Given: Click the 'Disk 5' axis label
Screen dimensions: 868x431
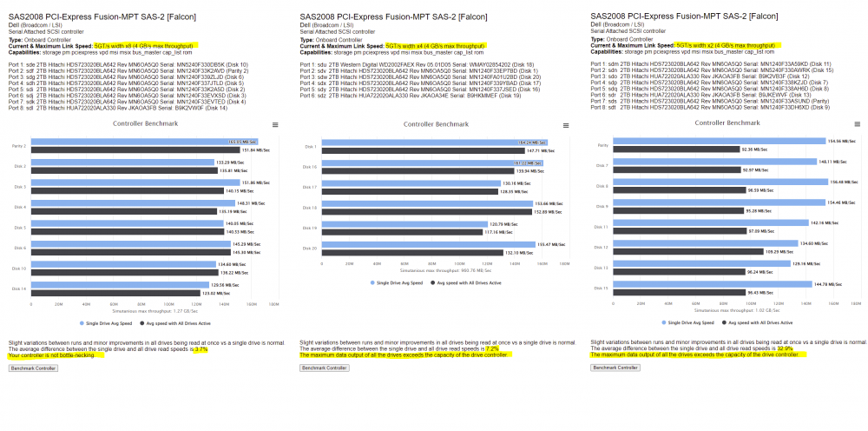Looking at the screenshot, I should 20,228.
